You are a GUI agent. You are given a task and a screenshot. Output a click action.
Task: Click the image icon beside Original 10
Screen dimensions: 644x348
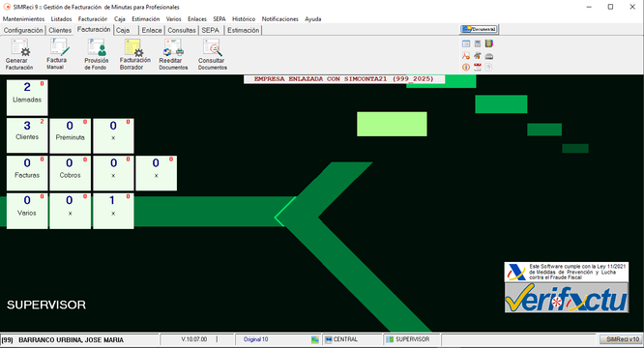coord(315,340)
